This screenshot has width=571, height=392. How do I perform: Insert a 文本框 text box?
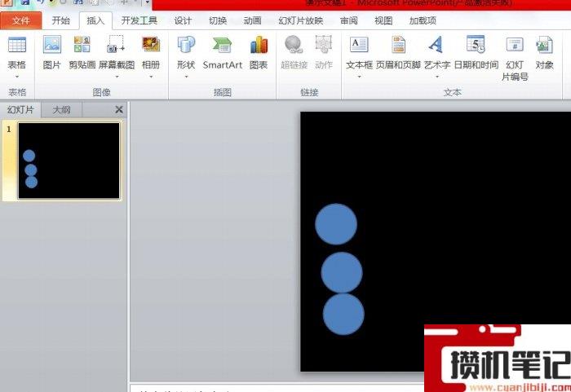click(x=359, y=45)
